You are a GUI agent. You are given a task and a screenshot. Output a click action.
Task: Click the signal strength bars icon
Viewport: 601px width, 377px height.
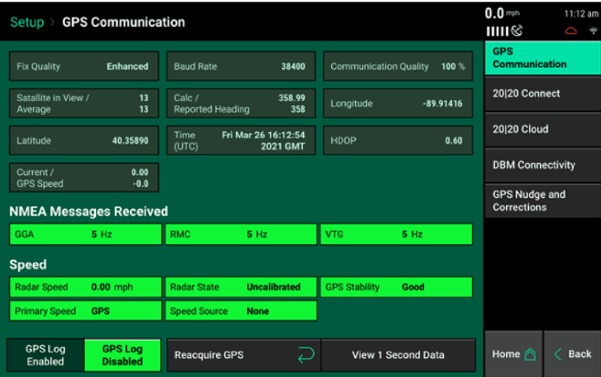(497, 31)
